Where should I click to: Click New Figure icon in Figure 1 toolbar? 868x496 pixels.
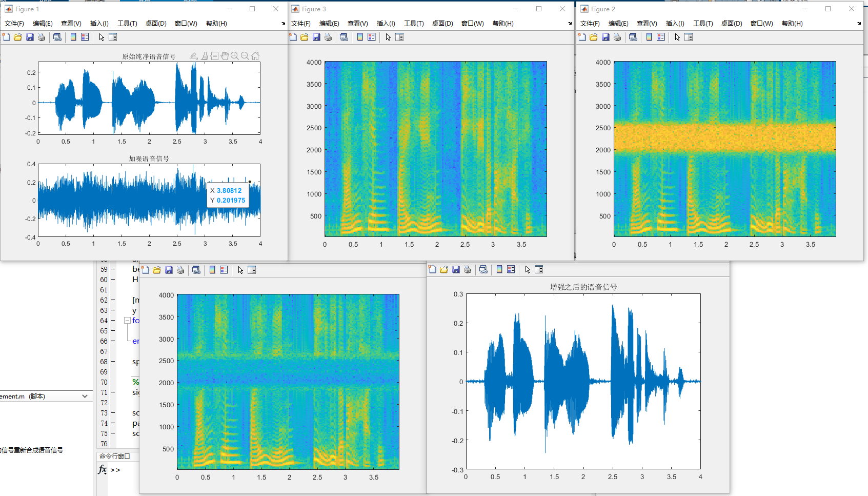point(6,37)
